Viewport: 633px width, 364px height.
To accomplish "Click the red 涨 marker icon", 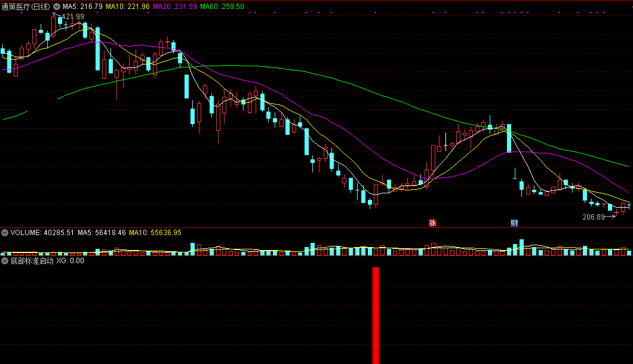I will point(432,223).
